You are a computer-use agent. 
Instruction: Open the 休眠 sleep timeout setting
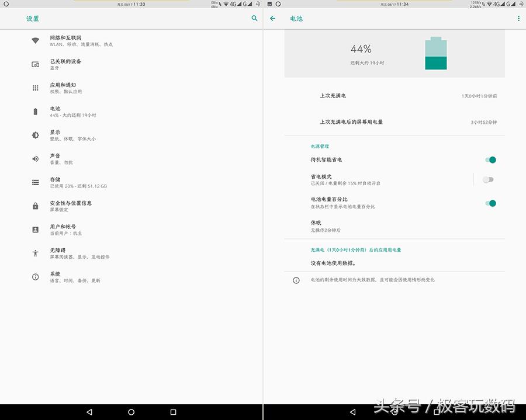394,226
